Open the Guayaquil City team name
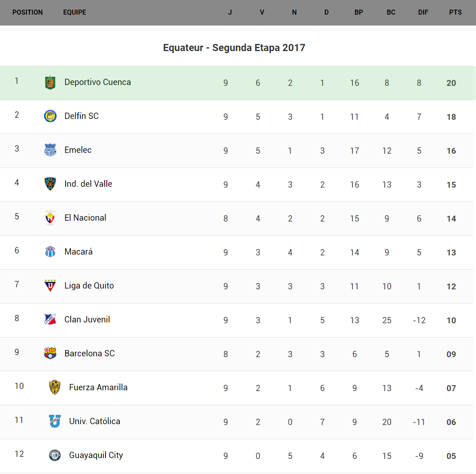The height and width of the screenshot is (474, 476). coord(96,455)
